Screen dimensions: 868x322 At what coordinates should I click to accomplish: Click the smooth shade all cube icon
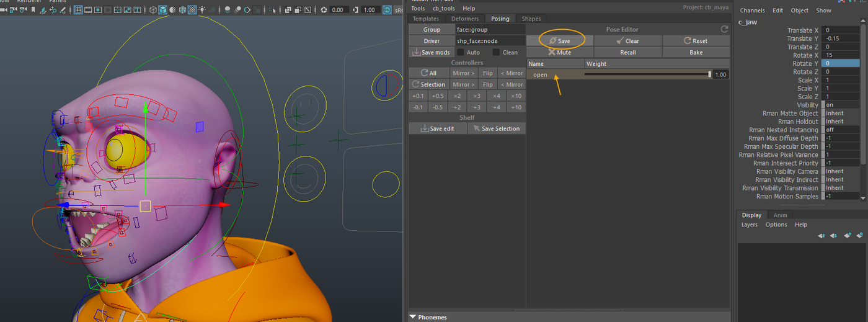click(162, 10)
